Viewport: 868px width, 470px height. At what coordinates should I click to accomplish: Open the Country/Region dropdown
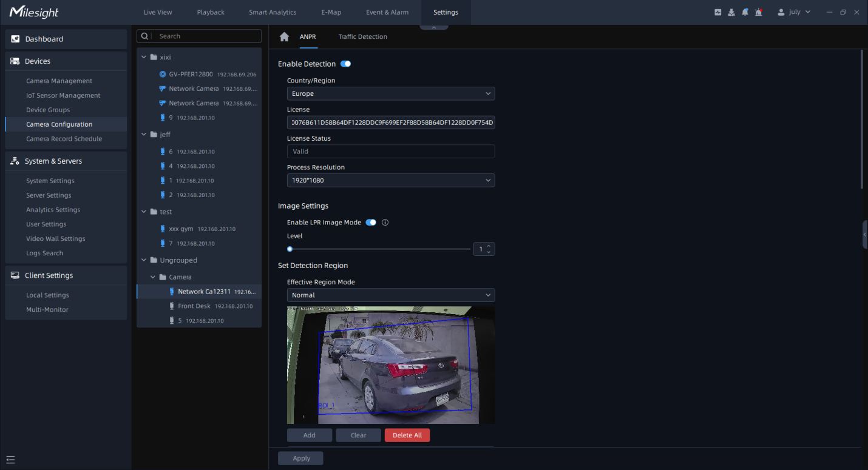pyautogui.click(x=390, y=94)
